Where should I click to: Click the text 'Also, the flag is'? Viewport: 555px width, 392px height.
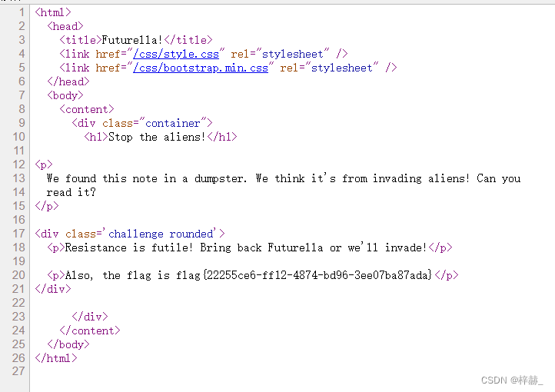point(118,275)
